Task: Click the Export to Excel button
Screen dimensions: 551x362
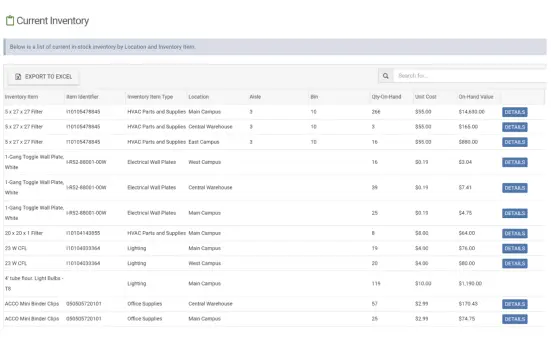Action: coord(44,77)
